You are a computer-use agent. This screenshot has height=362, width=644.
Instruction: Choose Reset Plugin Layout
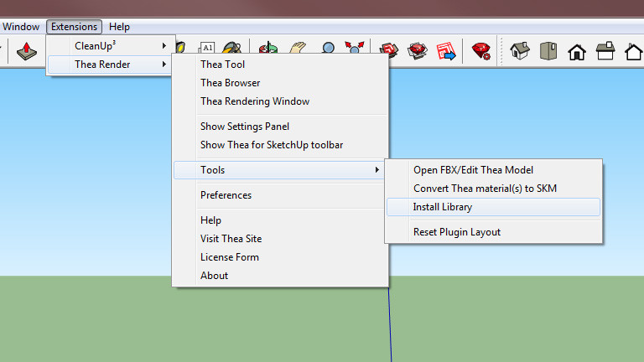click(x=493, y=232)
